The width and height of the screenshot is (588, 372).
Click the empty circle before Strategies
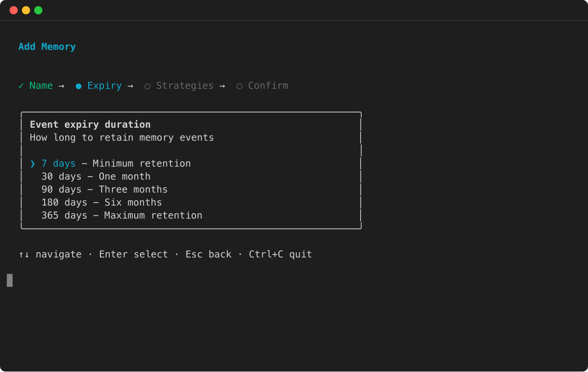click(147, 85)
